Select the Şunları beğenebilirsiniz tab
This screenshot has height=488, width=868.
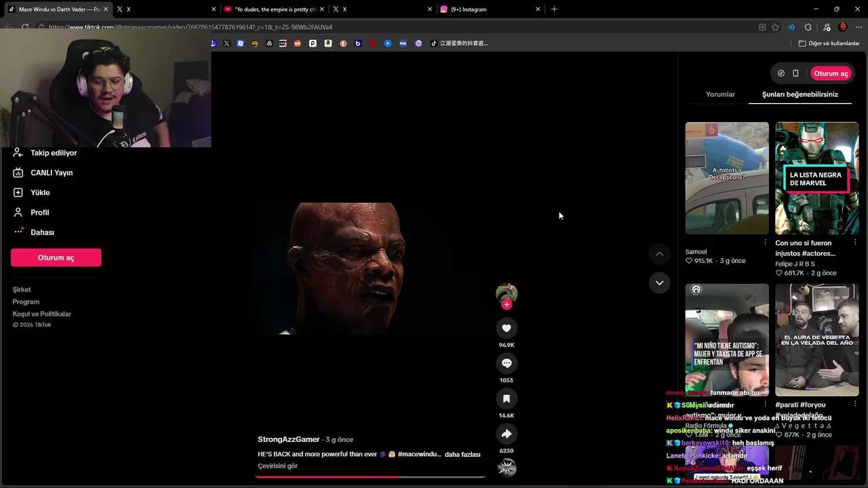click(x=800, y=94)
